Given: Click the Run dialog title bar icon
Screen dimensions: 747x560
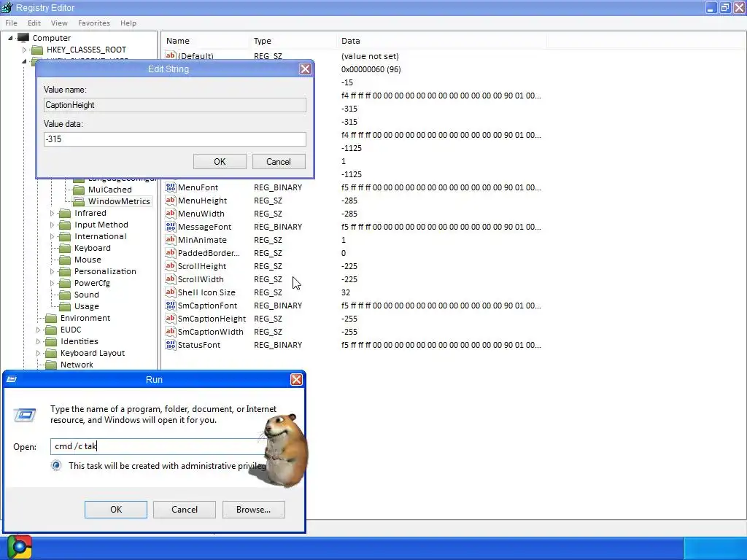Looking at the screenshot, I should click(x=12, y=379).
